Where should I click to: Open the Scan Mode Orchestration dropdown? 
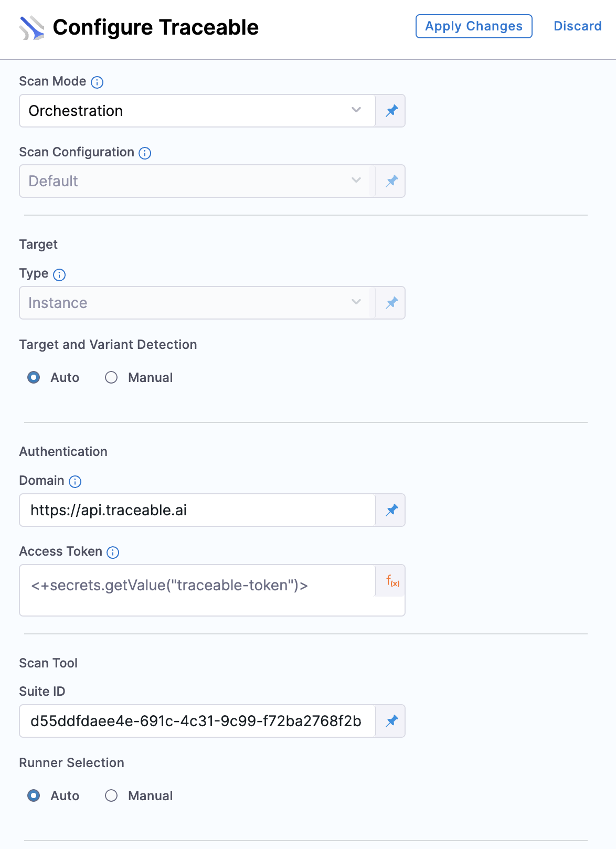197,111
